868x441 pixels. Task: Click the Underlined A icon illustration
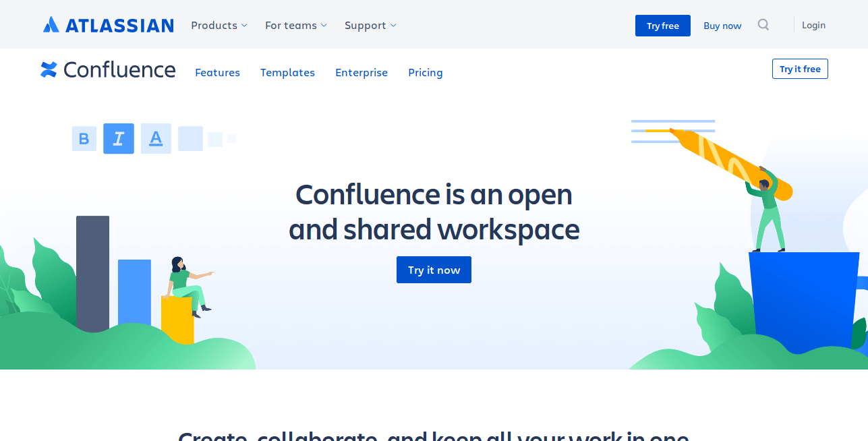point(156,139)
